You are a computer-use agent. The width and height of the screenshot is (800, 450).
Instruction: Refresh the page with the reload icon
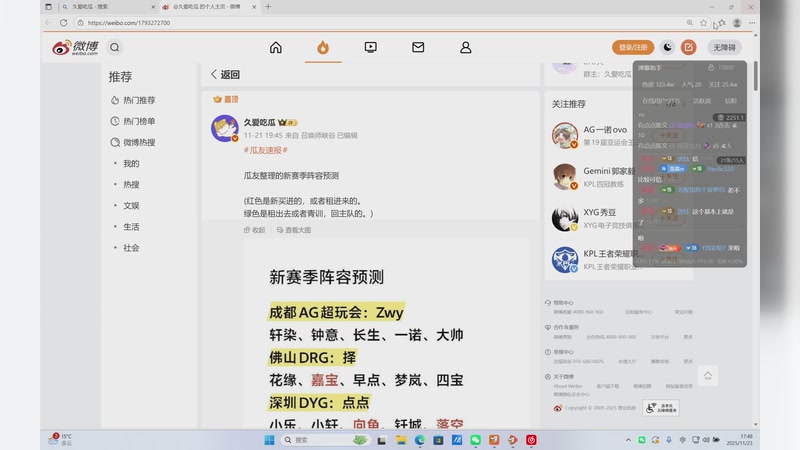(x=63, y=22)
